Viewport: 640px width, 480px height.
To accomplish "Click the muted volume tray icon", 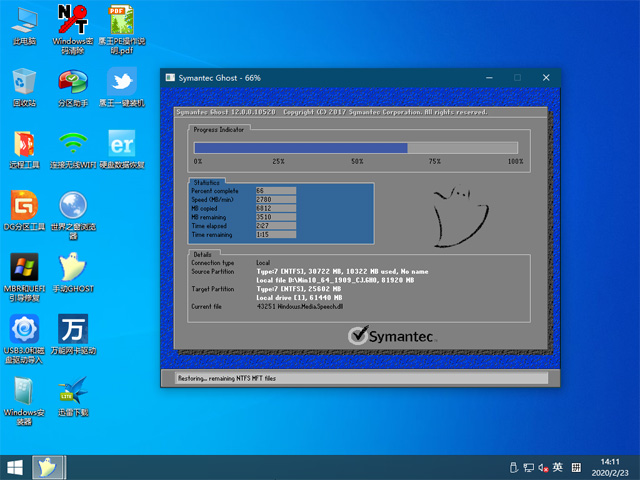I will pyautogui.click(x=543, y=468).
